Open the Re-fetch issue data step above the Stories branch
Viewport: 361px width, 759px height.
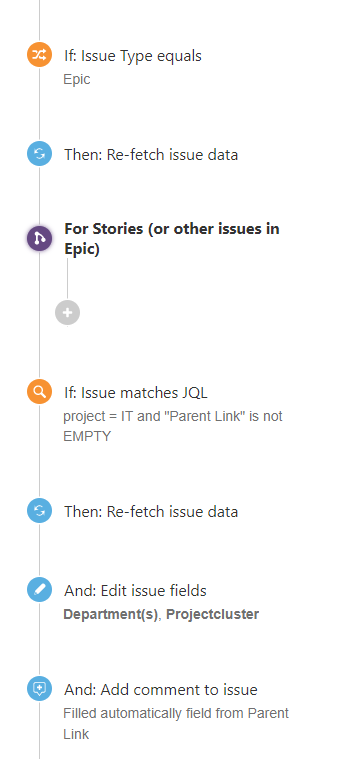(x=151, y=155)
